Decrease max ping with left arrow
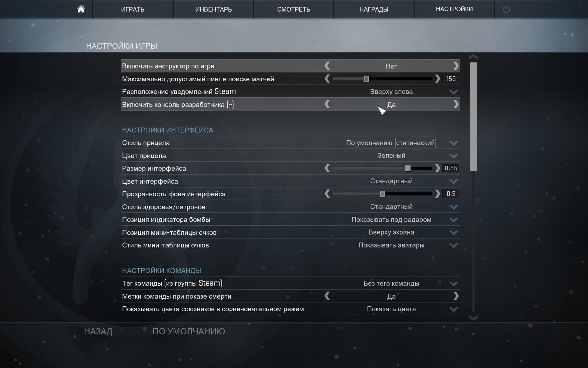This screenshot has width=588, height=368. pos(327,79)
